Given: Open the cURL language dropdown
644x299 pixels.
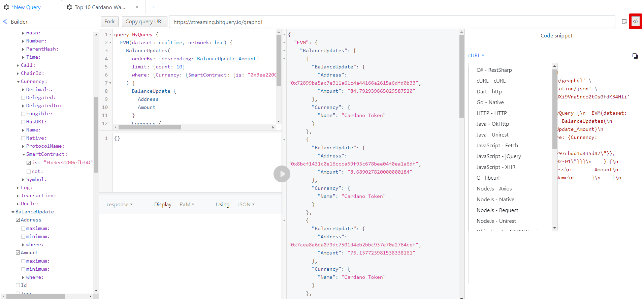Looking at the screenshot, I should pos(476,56).
